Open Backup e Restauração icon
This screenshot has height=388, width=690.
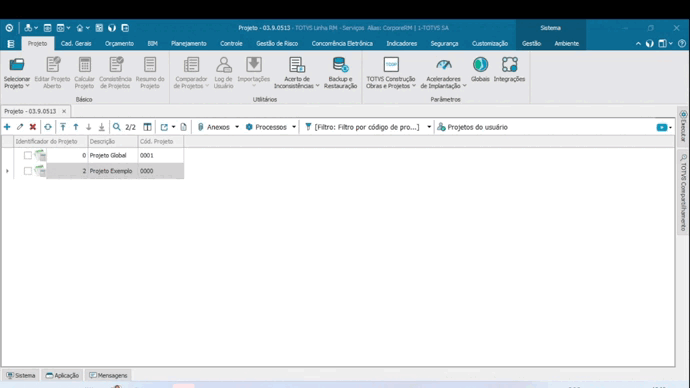point(340,65)
